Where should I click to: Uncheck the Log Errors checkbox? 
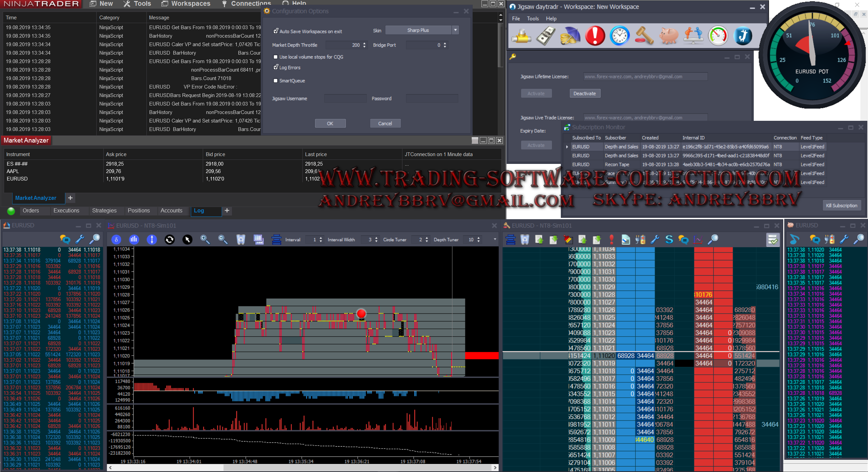pos(276,68)
